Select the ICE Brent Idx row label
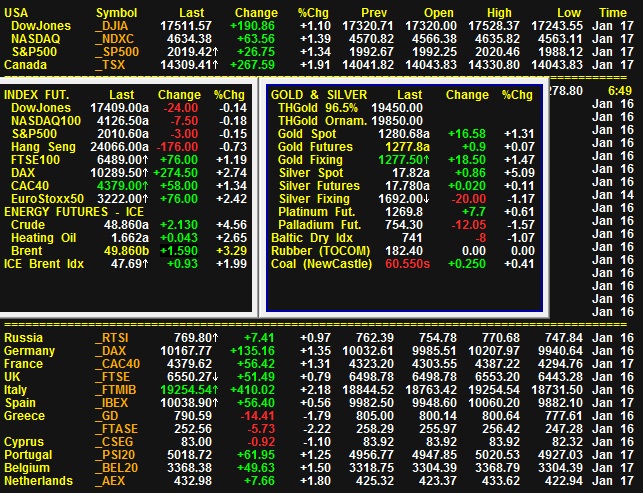Image resolution: width=643 pixels, height=493 pixels. pyautogui.click(x=44, y=264)
